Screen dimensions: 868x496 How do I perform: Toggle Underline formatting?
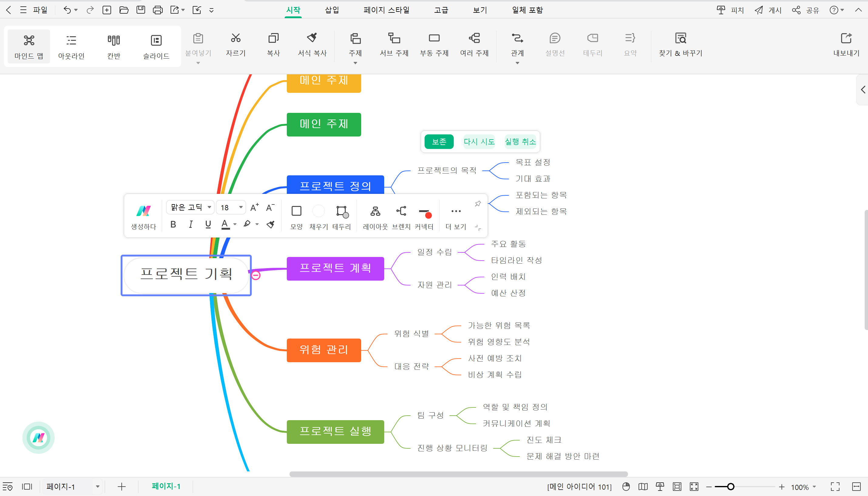pos(208,224)
